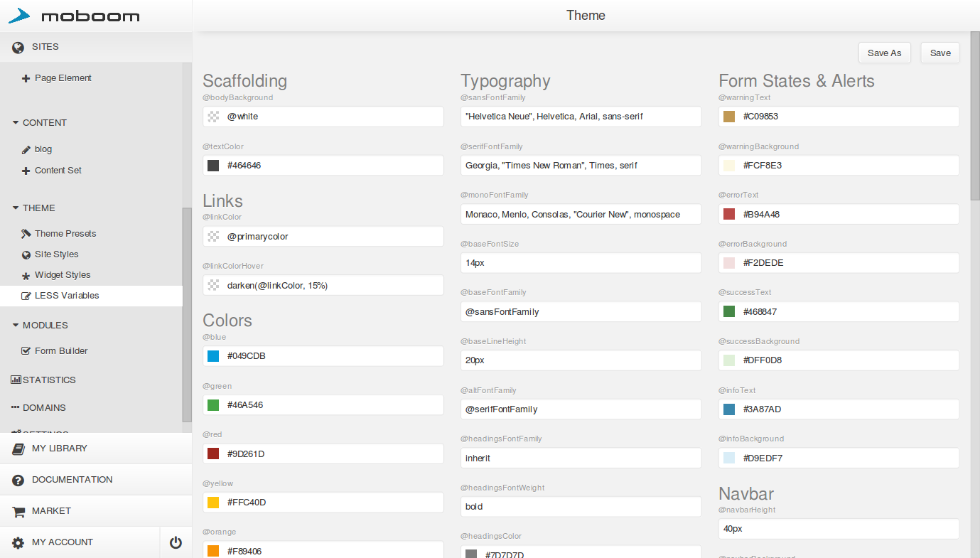This screenshot has width=980, height=558.
Task: Click the My Library book icon
Action: (18, 449)
